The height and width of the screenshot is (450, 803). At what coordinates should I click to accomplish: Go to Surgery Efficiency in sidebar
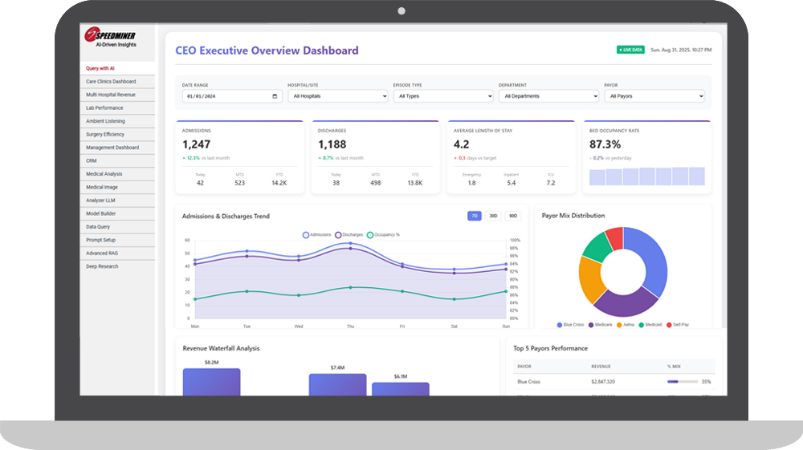pyautogui.click(x=105, y=134)
